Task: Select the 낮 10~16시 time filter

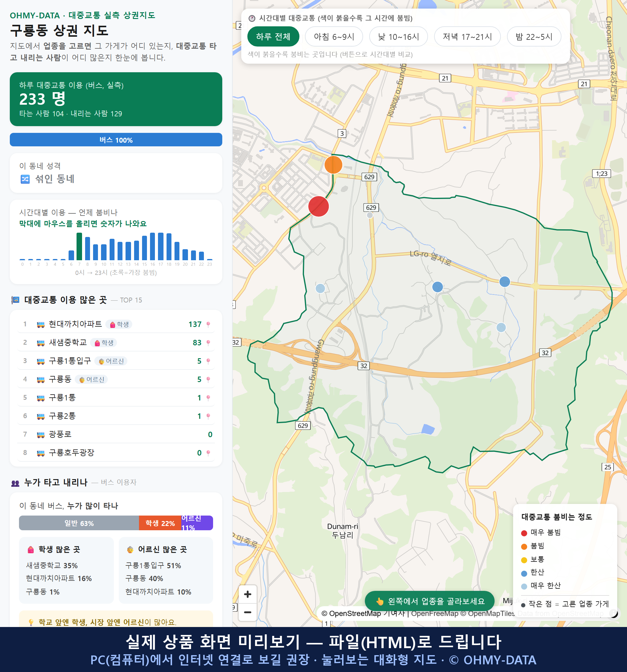Action: [398, 36]
